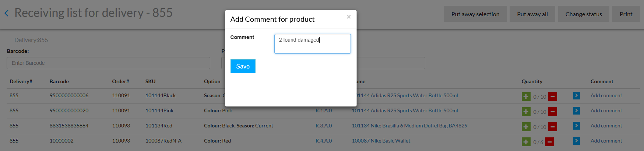
Task: Open the Change status option
Action: point(584,14)
